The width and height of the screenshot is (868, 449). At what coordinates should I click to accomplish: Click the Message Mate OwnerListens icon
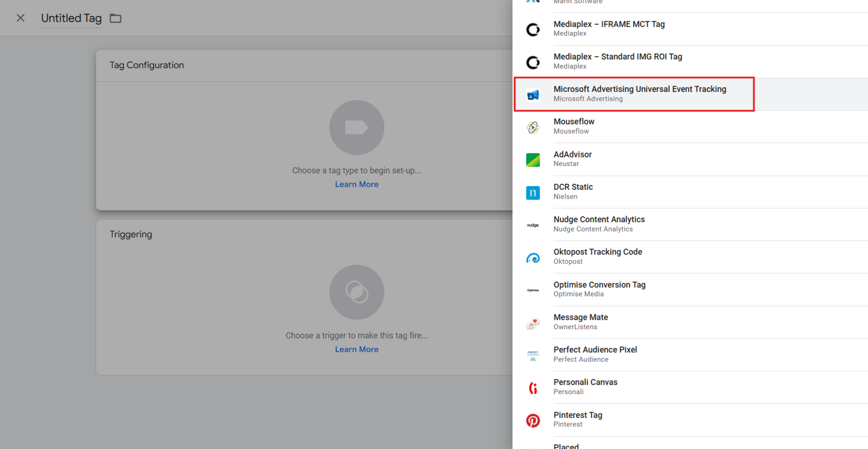pyautogui.click(x=533, y=323)
